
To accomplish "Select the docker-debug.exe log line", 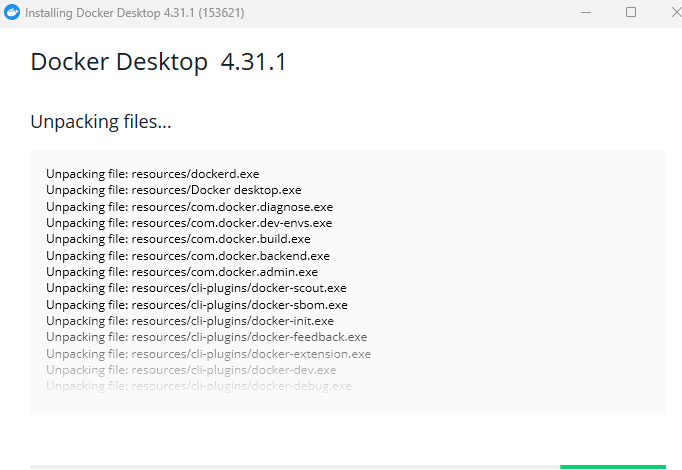I will pos(199,387).
